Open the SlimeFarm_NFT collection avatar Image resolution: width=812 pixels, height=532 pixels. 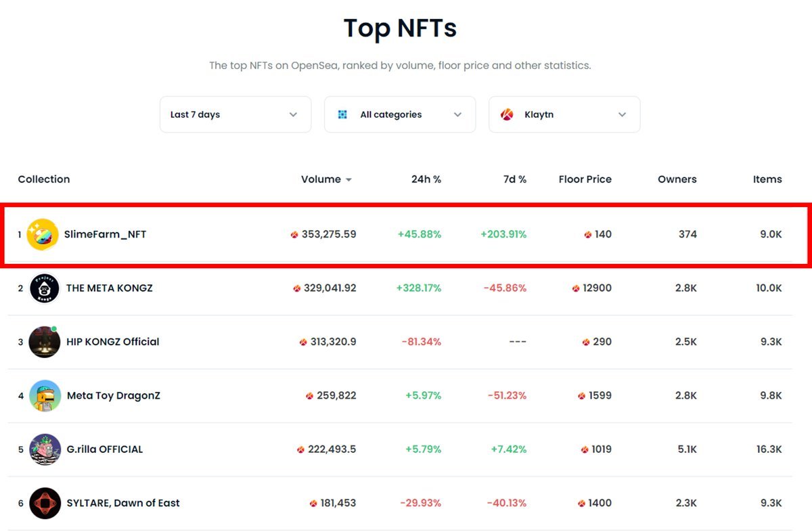(43, 234)
